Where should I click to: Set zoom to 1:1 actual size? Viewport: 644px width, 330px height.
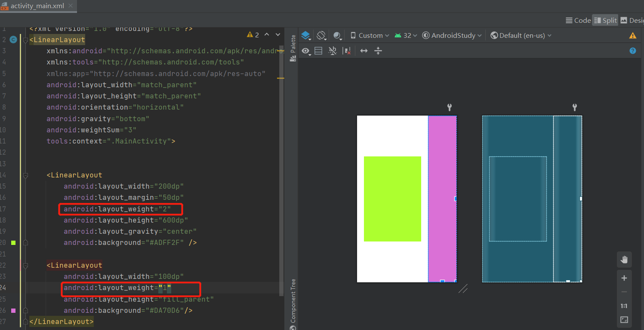[624, 306]
